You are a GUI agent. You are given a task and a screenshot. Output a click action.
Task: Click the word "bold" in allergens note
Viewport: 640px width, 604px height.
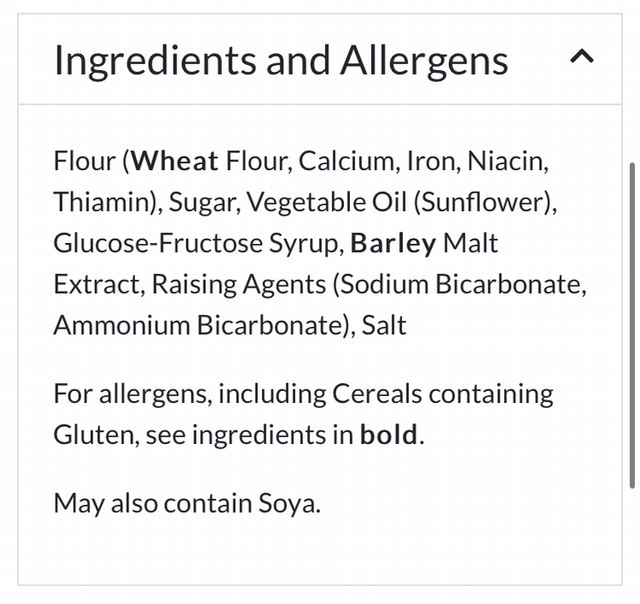click(389, 435)
